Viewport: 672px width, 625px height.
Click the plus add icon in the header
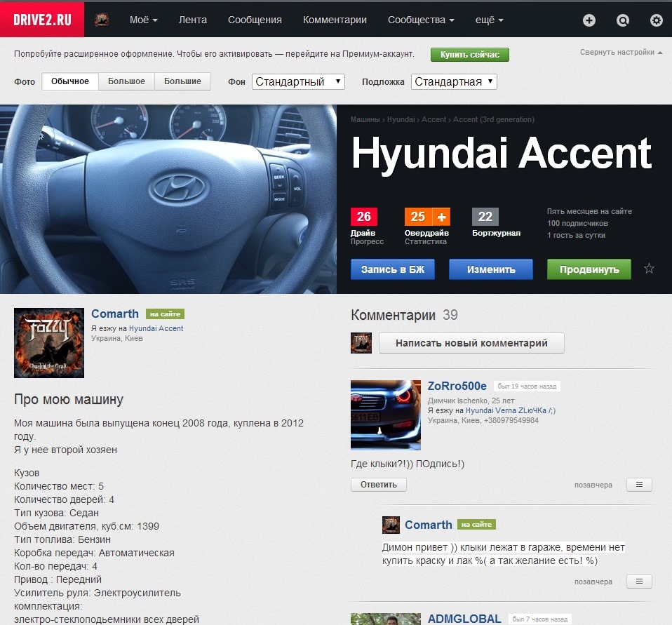pyautogui.click(x=589, y=20)
